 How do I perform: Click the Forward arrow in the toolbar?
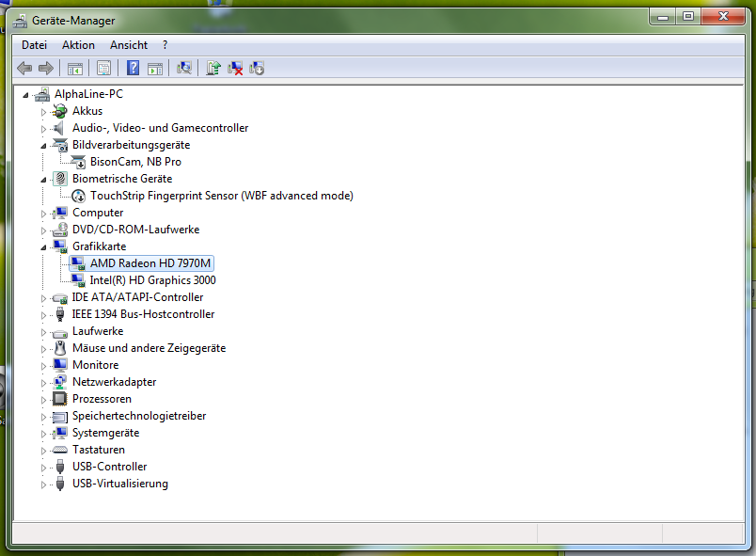[46, 68]
